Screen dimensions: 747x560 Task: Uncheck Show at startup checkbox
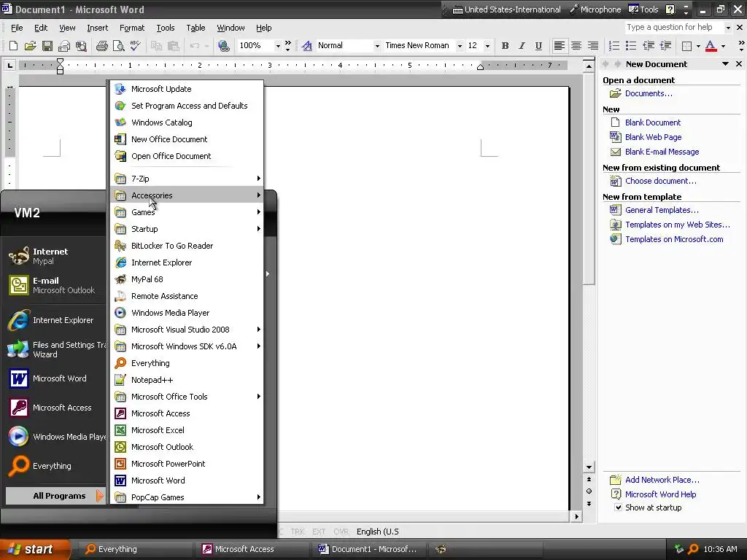click(618, 507)
